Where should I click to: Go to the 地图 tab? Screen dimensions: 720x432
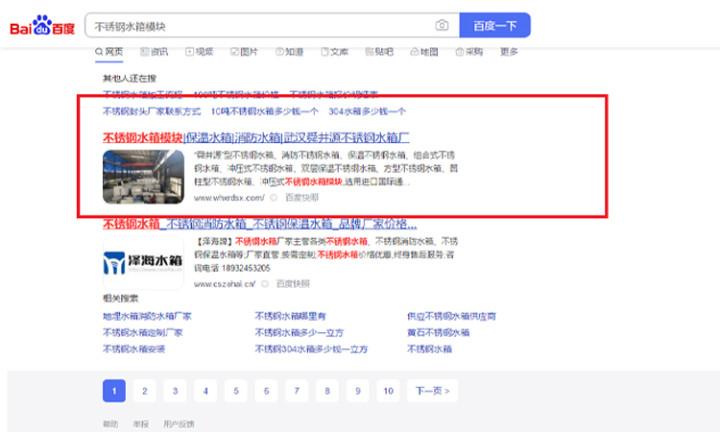coord(424,52)
